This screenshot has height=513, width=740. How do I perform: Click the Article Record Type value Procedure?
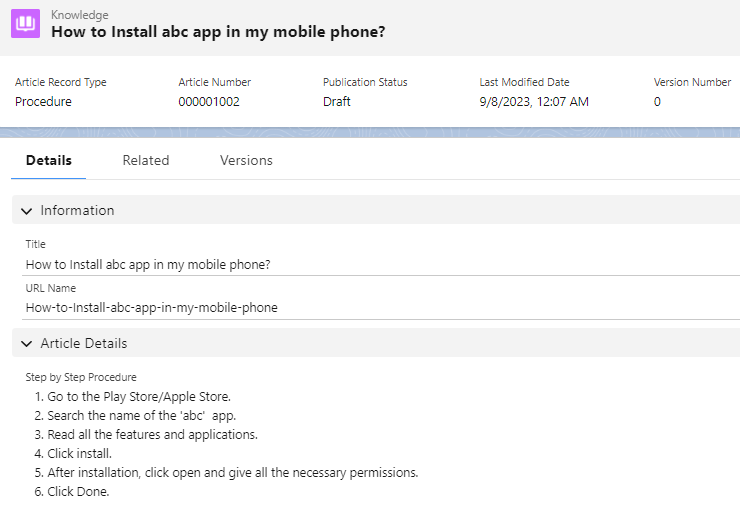(43, 101)
